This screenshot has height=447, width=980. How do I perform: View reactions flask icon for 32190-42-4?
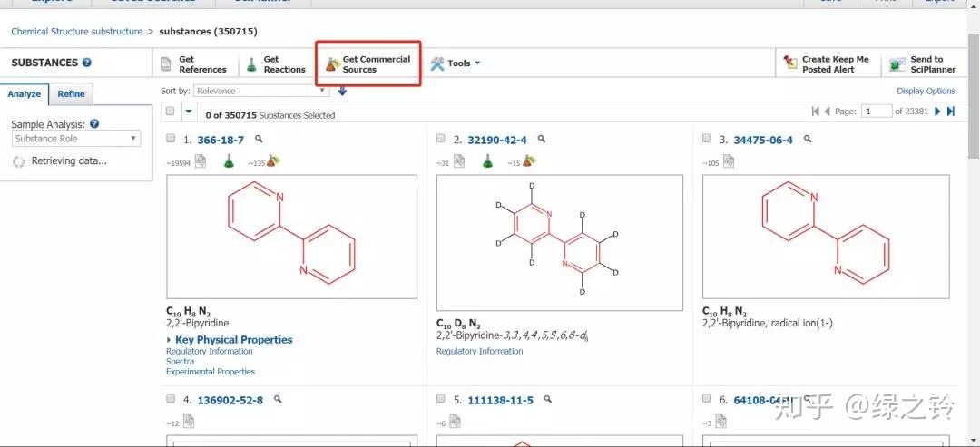pyautogui.click(x=487, y=161)
